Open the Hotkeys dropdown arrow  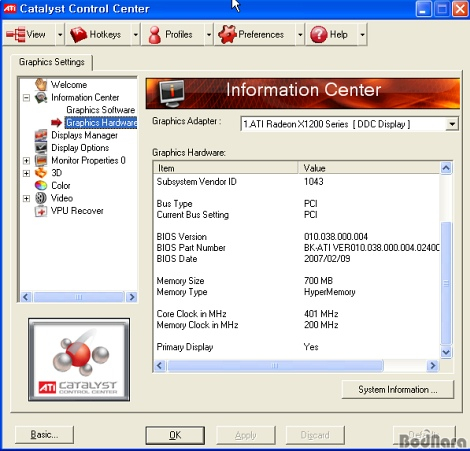click(x=135, y=34)
